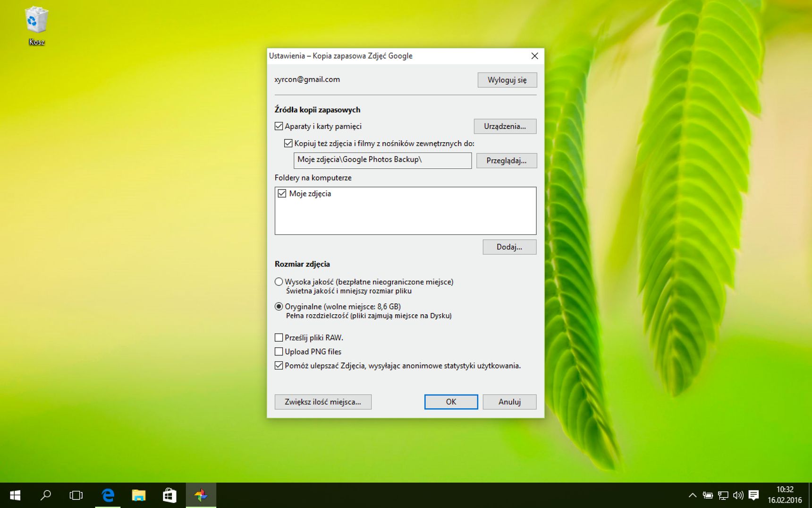
Task: Click Google Photos Backup taskbar icon
Action: 201,495
